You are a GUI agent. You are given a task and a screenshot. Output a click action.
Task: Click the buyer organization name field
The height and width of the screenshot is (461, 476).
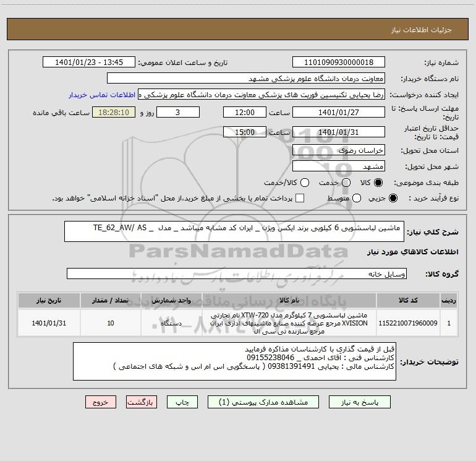click(246, 79)
